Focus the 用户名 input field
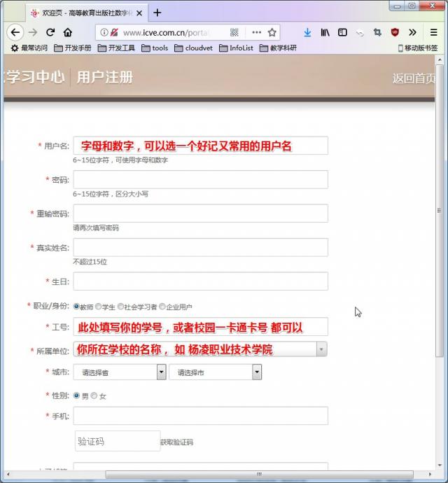The height and width of the screenshot is (483, 448). coord(201,146)
